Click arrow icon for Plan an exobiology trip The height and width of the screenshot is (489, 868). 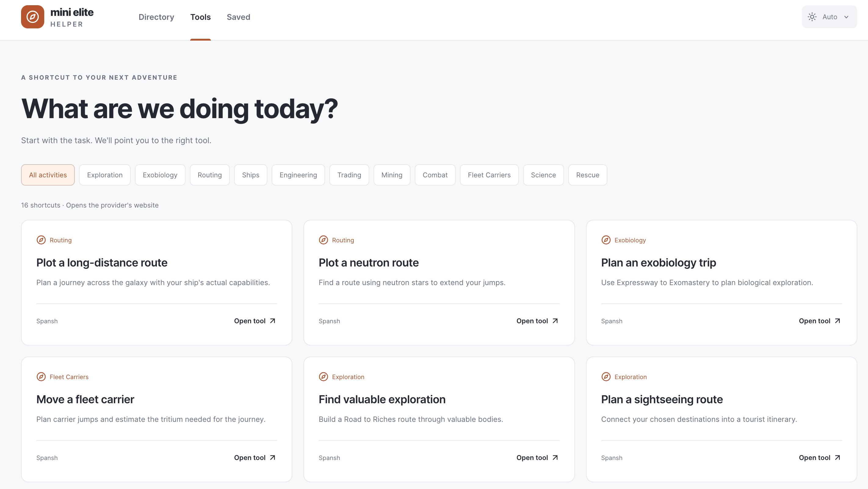coord(837,321)
